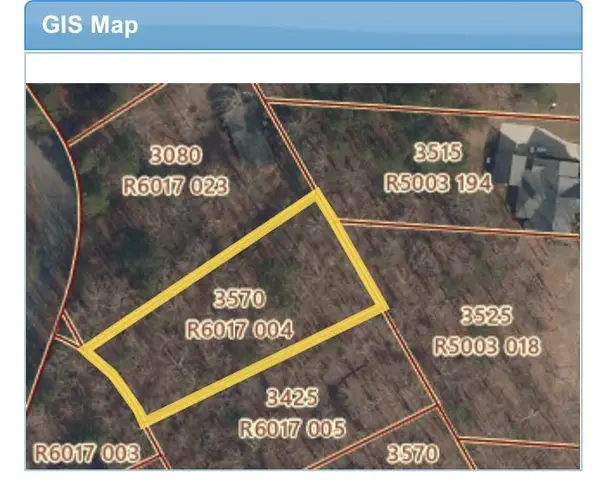Screen dimensions: 600x492
Task: Click the house rooftop on parcel 3515
Action: pos(541,175)
